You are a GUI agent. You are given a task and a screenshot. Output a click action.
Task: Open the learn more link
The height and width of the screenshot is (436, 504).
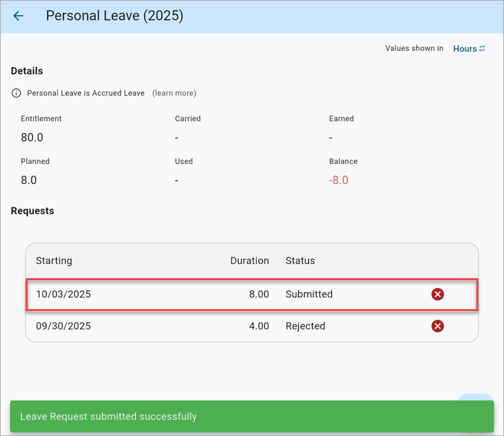[x=174, y=93]
